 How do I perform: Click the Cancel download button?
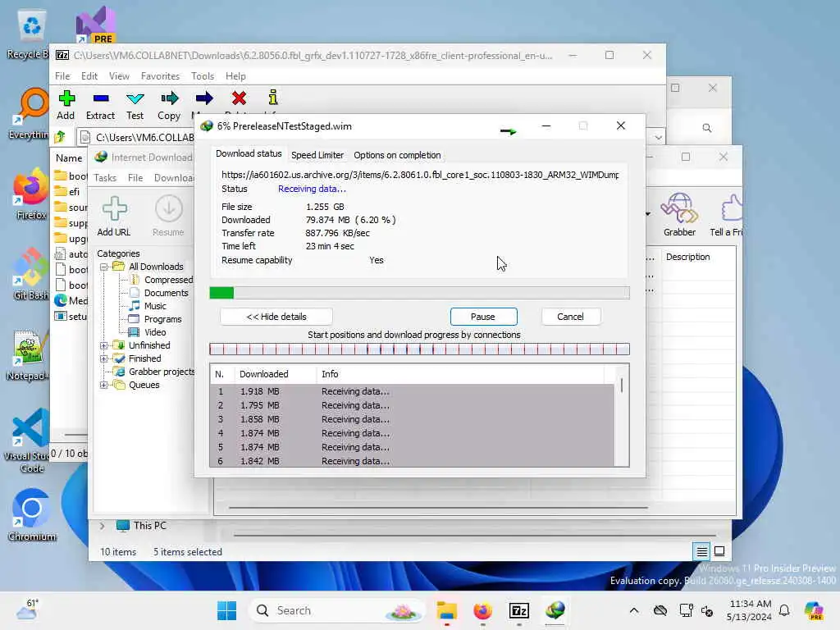(571, 317)
